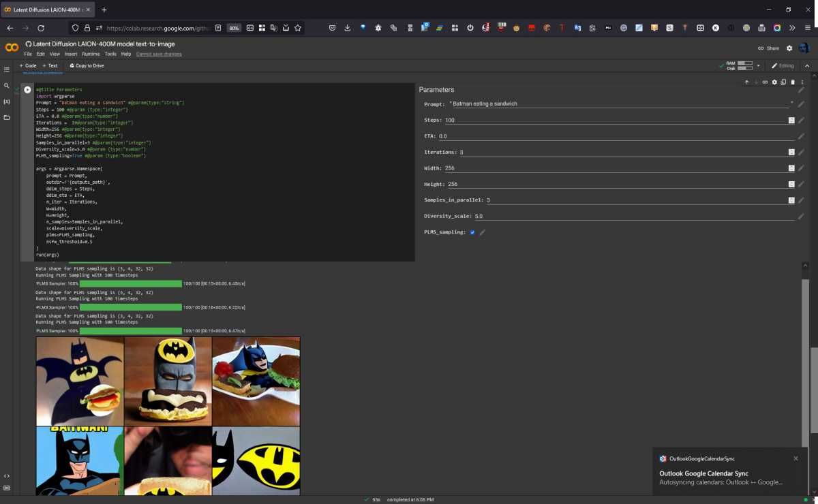This screenshot has height=504, width=818.
Task: Collapse the Colab header with chevron
Action: (807, 65)
